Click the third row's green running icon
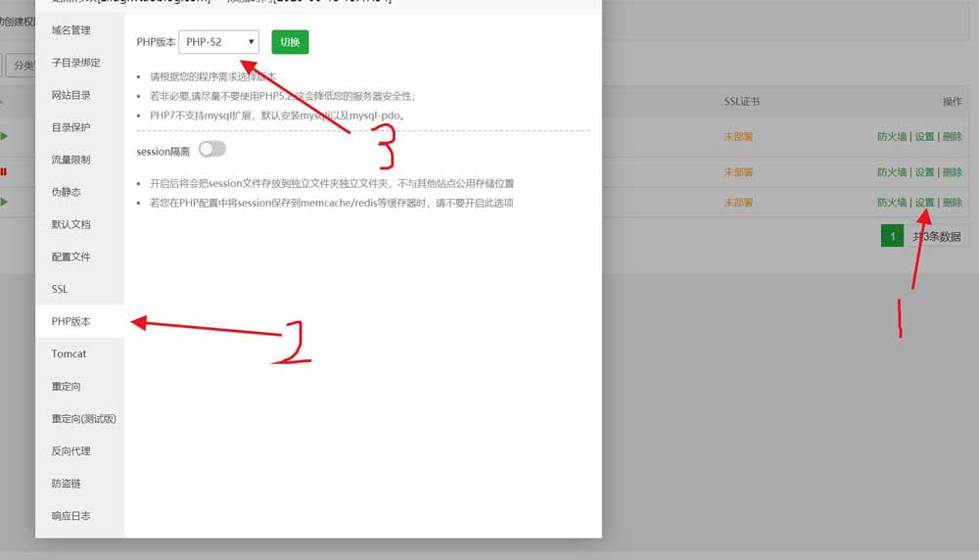 coord(4,203)
